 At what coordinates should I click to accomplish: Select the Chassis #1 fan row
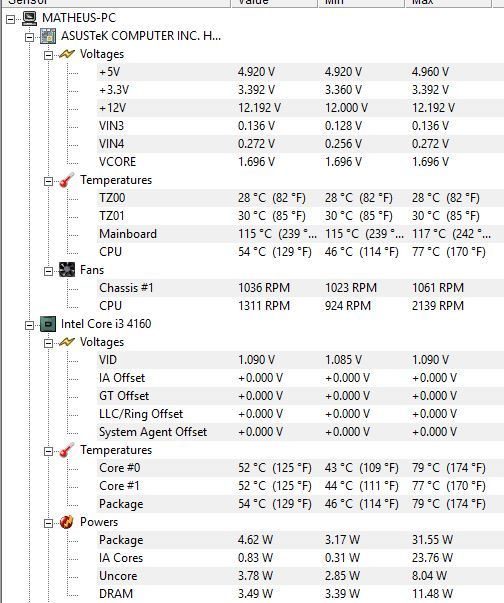(x=300, y=288)
